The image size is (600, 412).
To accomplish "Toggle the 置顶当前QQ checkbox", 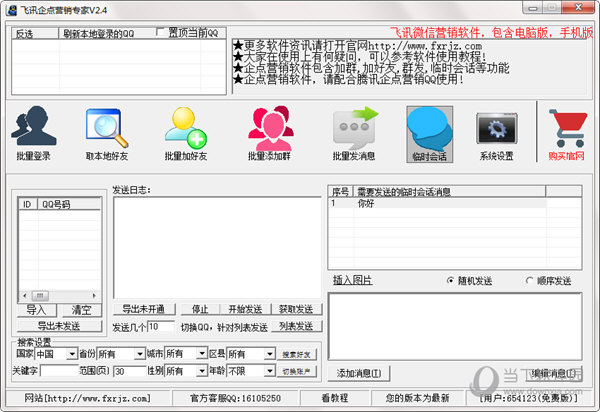I will 161,32.
